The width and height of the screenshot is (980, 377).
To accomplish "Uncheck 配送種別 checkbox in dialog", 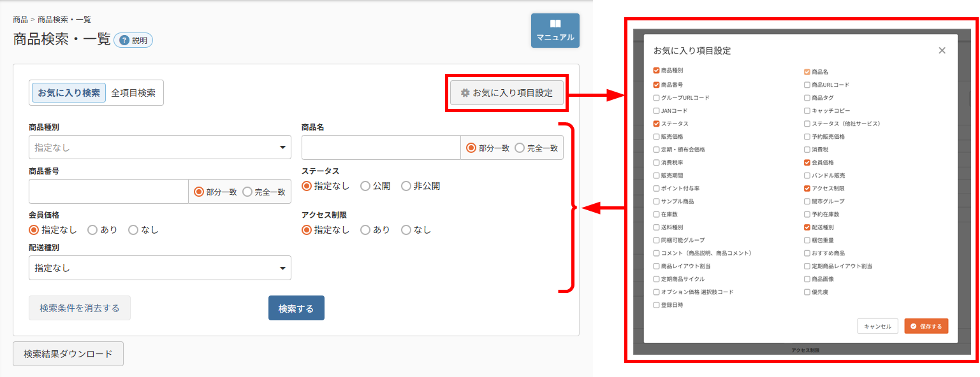I will (x=807, y=227).
